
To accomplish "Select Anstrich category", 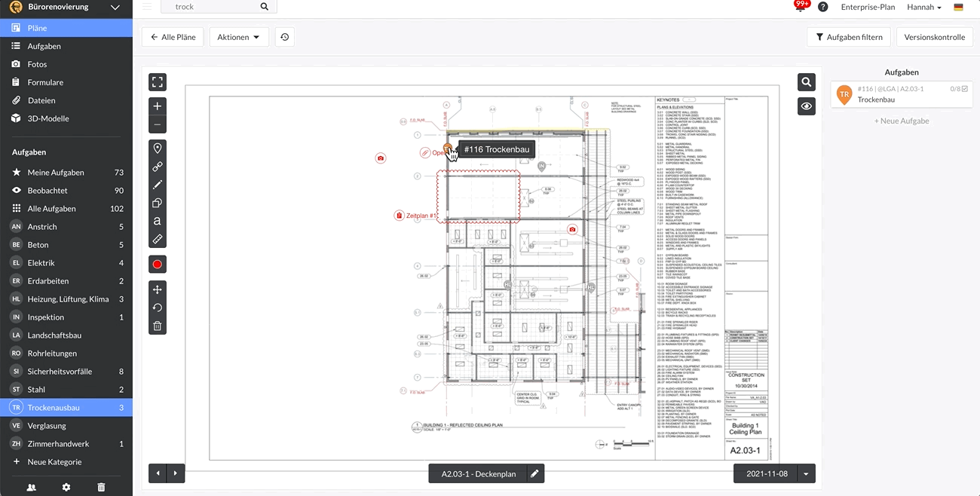I will 66,227.
